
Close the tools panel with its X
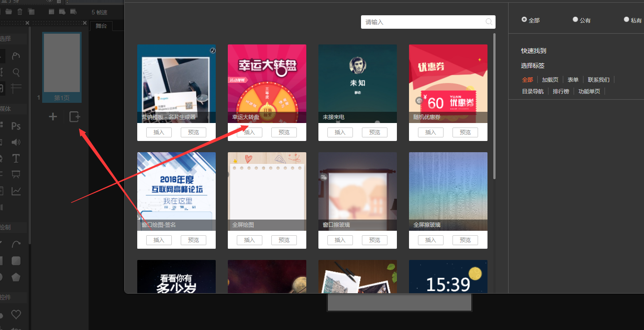(27, 22)
